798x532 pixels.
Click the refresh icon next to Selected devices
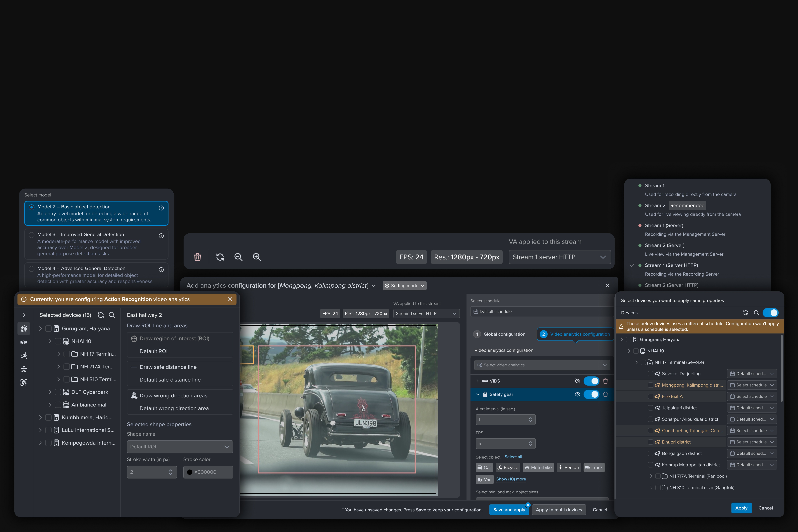pos(101,315)
